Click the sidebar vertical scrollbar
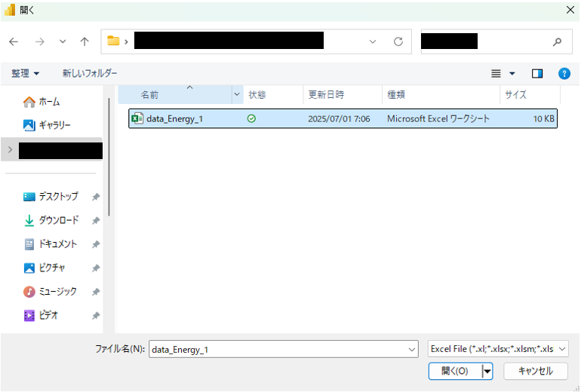 point(109,157)
